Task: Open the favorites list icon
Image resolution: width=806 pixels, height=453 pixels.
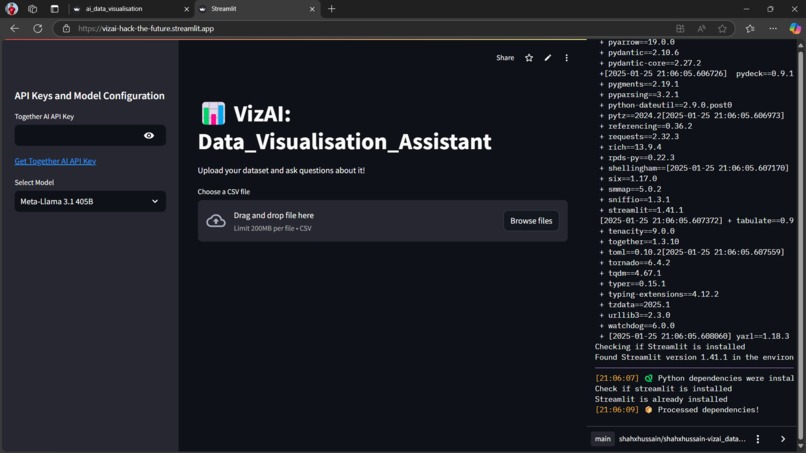Action: pyautogui.click(x=750, y=28)
